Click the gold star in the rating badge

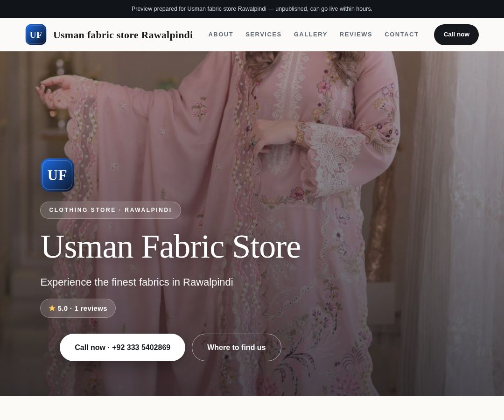tap(52, 308)
